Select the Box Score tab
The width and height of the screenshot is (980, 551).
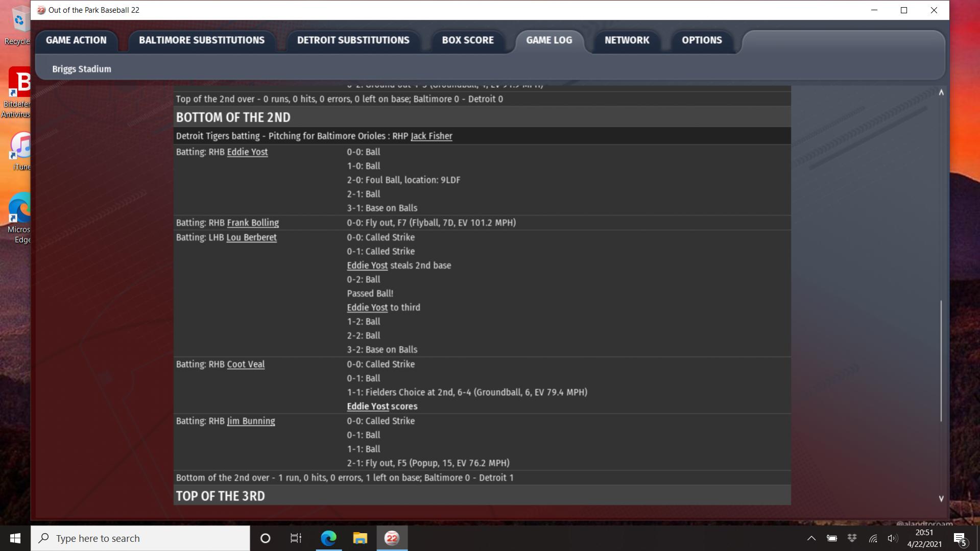467,40
